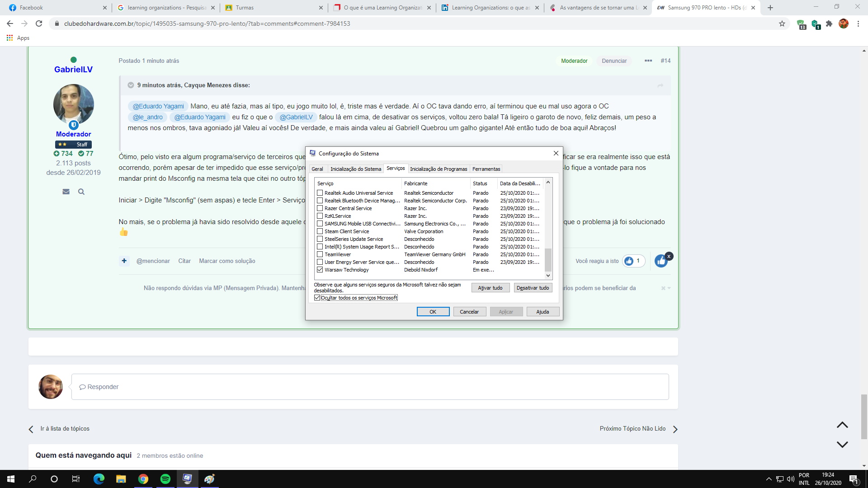Switch to the Ferramentas tab
868x488 pixels.
[486, 169]
